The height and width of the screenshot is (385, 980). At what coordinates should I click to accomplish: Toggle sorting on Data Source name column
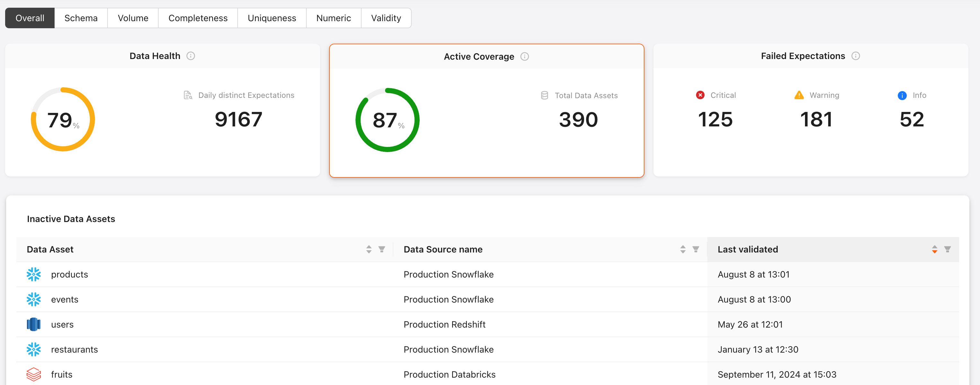[x=683, y=249]
